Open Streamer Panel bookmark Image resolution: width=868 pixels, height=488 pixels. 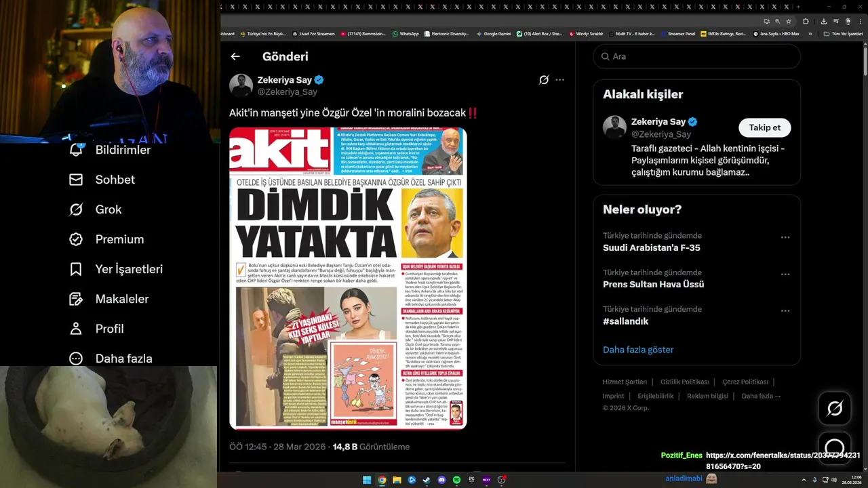click(x=677, y=34)
